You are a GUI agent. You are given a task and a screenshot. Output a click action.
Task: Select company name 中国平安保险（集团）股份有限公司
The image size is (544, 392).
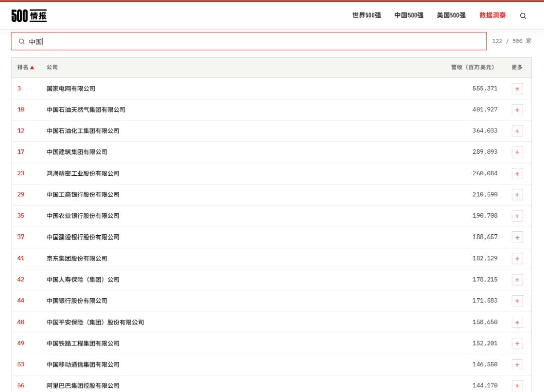[x=95, y=323]
